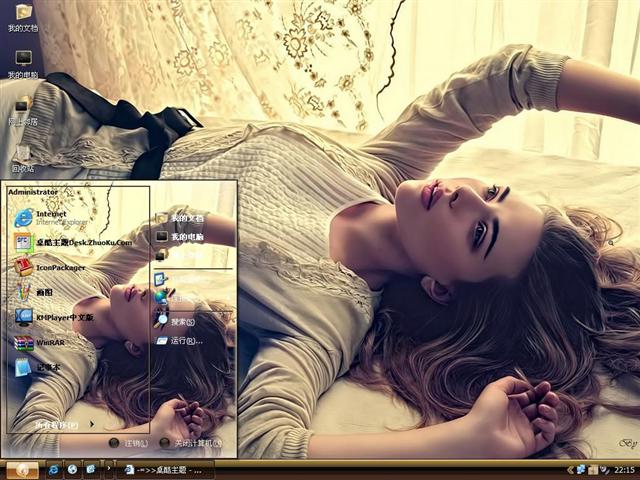Select the 网上邻居 desktop icon
Image resolution: width=640 pixels, height=480 pixels.
pyautogui.click(x=22, y=108)
